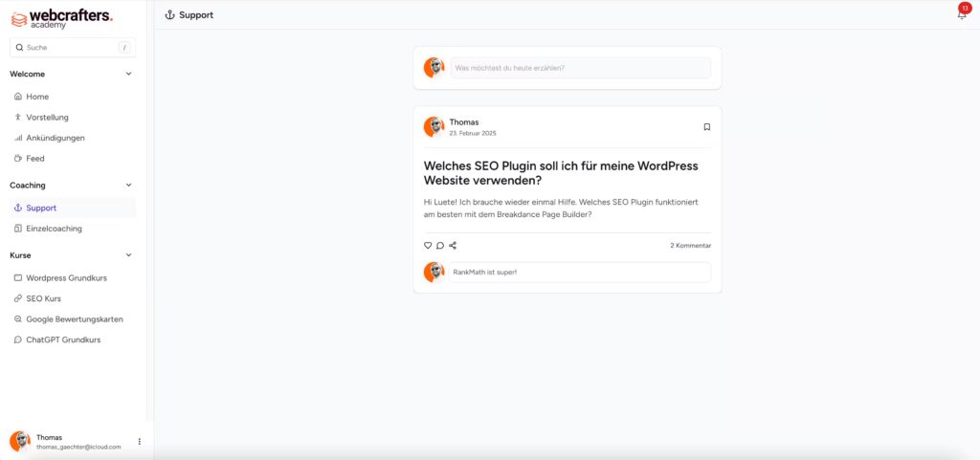
Task: Share the post via share icon
Action: 453,245
